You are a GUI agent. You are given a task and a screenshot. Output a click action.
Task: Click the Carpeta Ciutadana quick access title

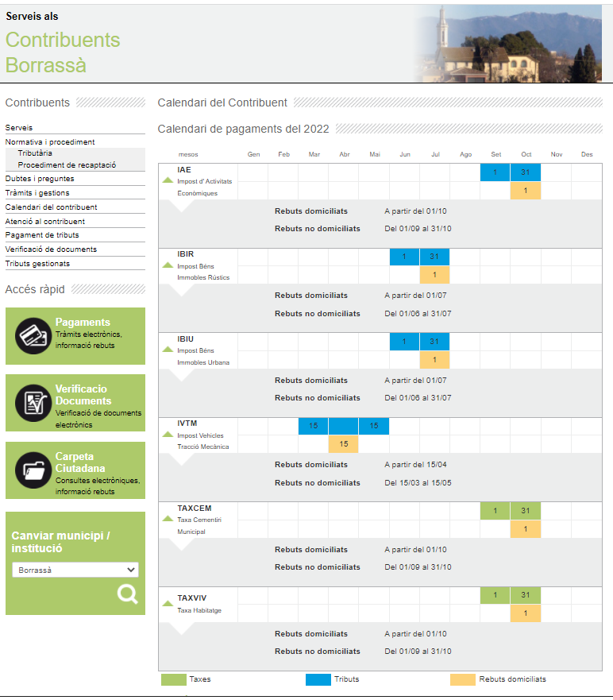coord(80,462)
